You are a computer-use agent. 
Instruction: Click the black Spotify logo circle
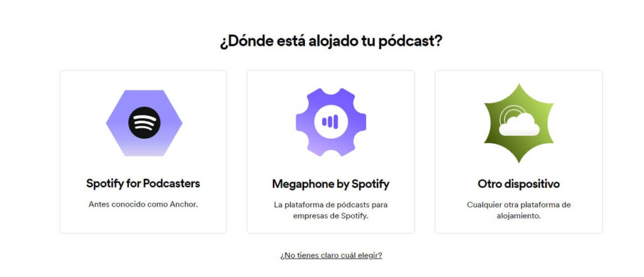coord(144,122)
